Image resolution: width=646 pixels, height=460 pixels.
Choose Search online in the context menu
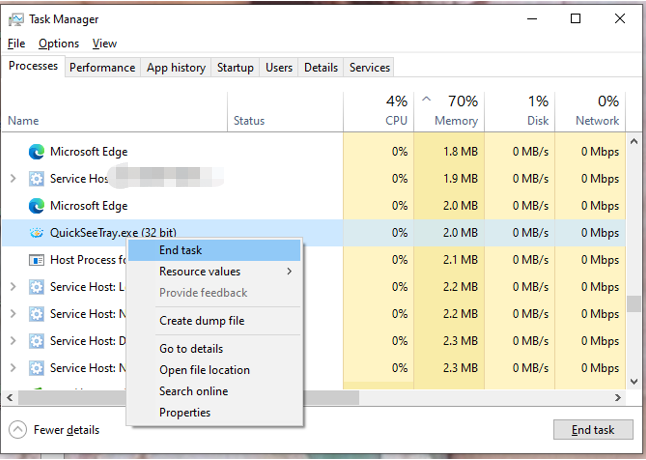pyautogui.click(x=214, y=391)
